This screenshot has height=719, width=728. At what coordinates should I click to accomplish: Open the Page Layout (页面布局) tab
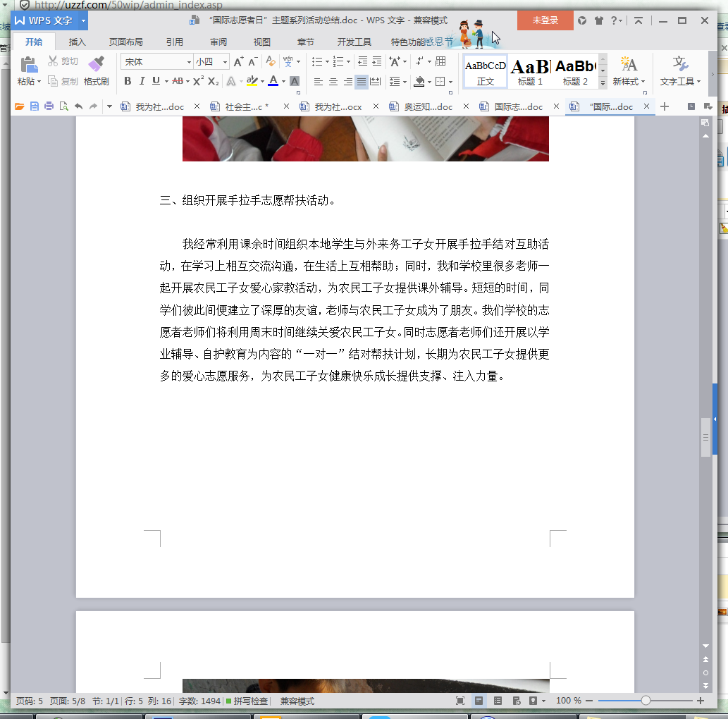click(x=126, y=42)
